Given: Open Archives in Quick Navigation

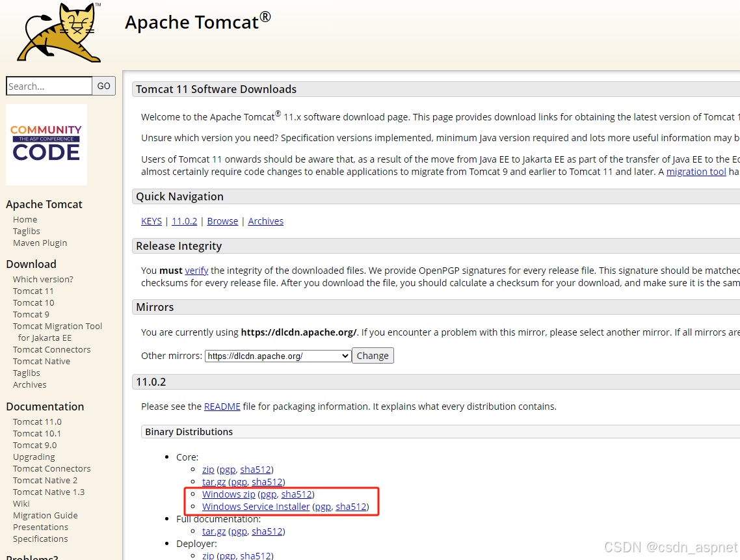Looking at the screenshot, I should 266,221.
